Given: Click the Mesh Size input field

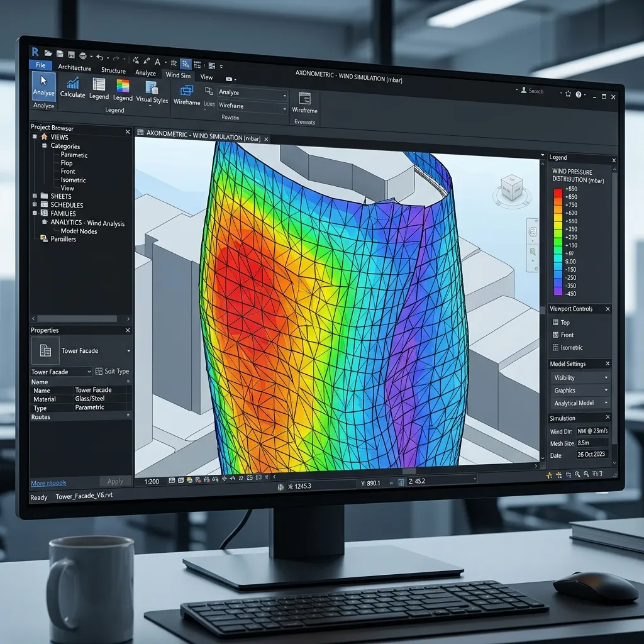Looking at the screenshot, I should pos(592,443).
